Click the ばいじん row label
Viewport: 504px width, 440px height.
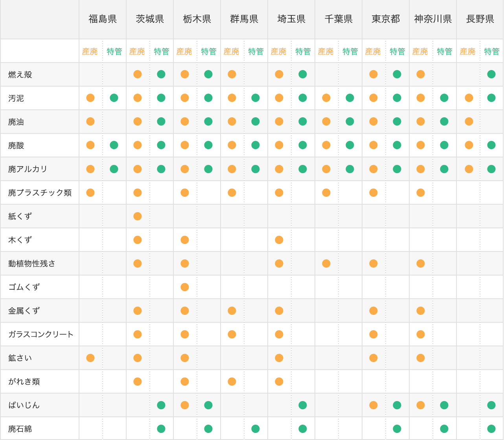24,405
